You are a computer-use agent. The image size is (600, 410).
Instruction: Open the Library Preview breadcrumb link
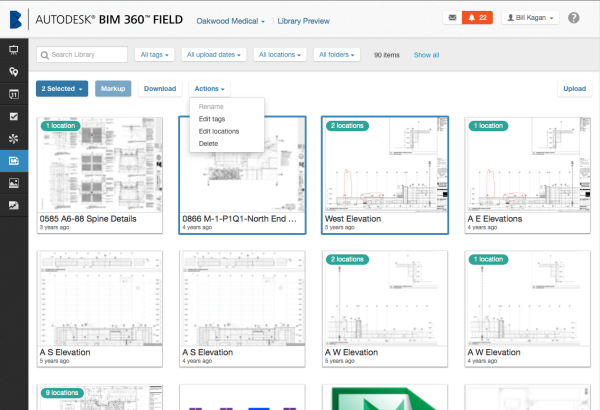[303, 21]
